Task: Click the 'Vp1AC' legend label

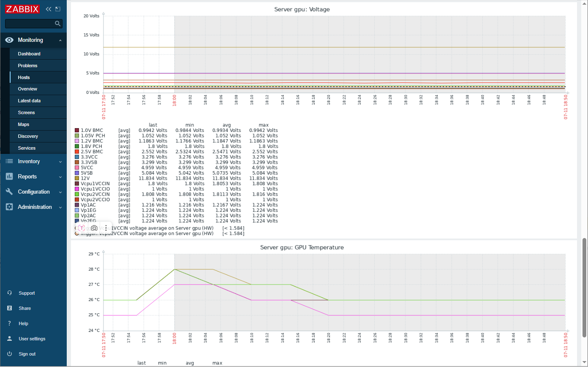Action: pyautogui.click(x=88, y=205)
